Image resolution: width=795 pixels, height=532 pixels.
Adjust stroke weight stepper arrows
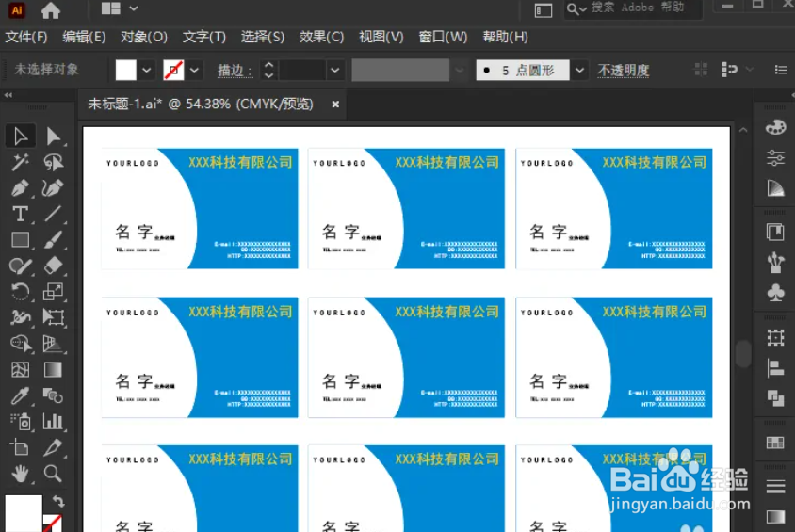(x=268, y=70)
